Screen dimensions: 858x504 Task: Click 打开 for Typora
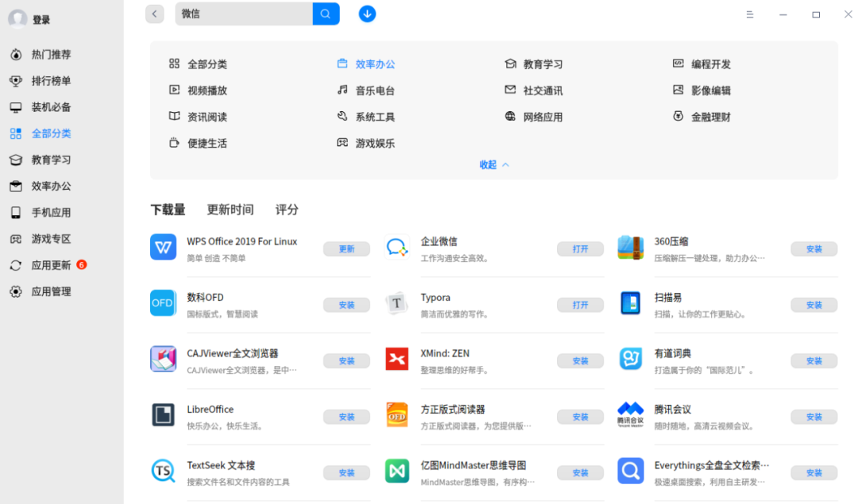tap(580, 305)
